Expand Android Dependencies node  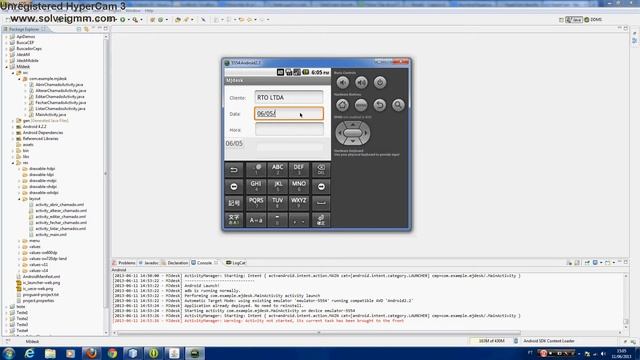click(x=13, y=133)
